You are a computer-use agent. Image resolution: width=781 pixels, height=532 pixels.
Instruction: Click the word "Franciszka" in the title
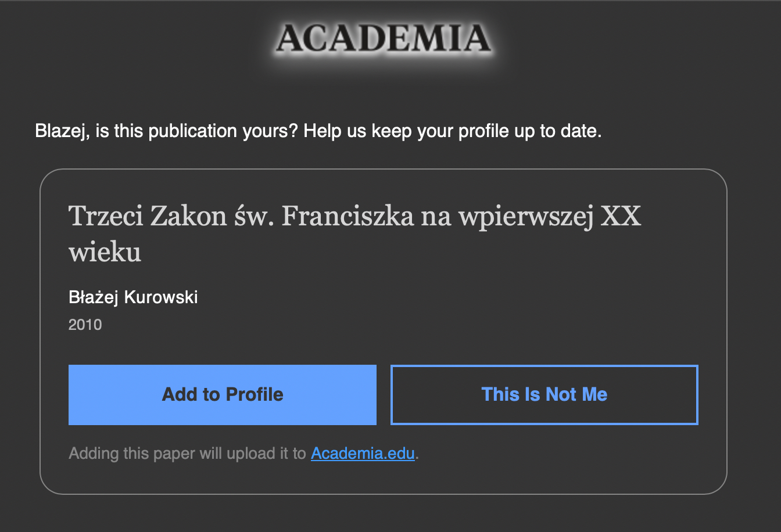pos(347,217)
